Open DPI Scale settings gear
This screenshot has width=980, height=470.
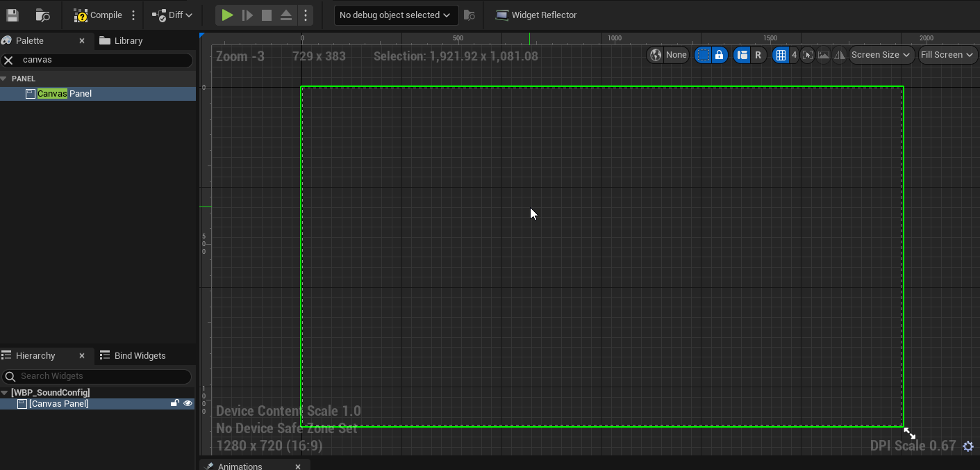pos(968,446)
